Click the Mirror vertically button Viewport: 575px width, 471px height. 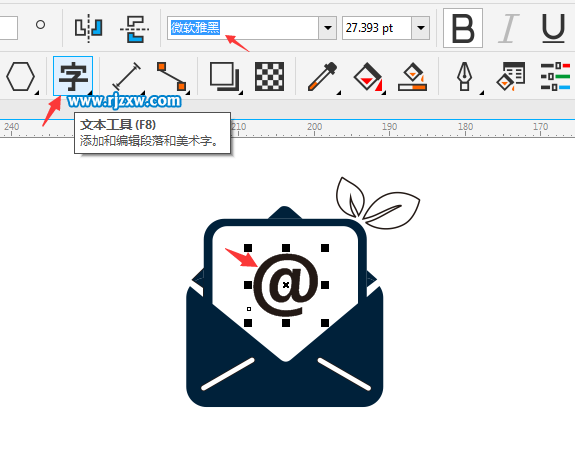click(134, 28)
